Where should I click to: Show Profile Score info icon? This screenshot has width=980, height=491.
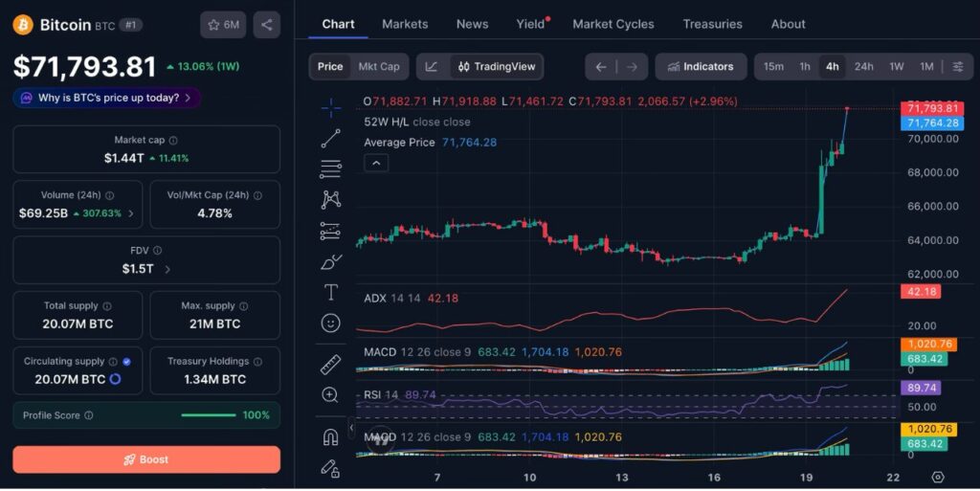coord(89,415)
